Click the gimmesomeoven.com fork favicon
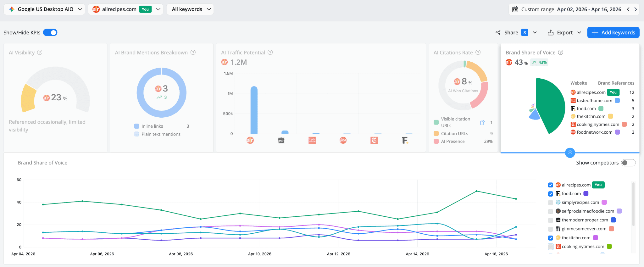 pyautogui.click(x=558, y=229)
